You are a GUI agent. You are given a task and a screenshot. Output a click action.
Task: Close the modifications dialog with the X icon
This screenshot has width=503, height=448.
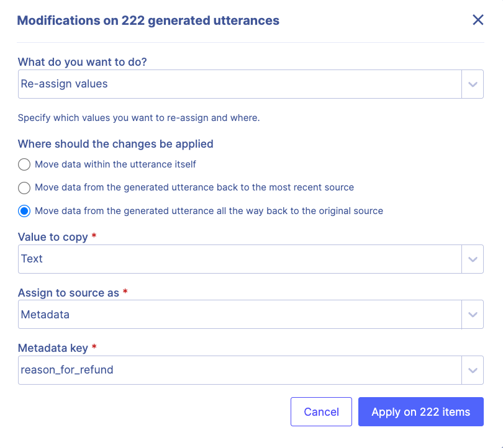[478, 20]
